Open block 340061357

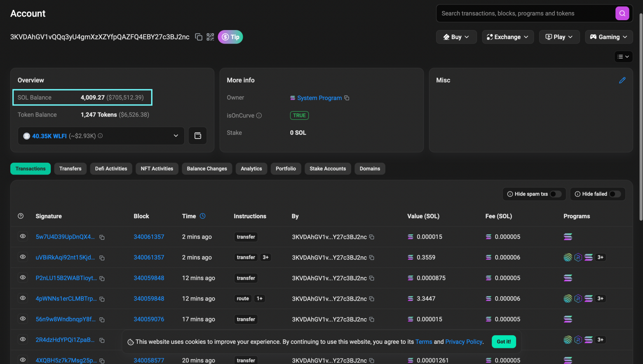[149, 237]
